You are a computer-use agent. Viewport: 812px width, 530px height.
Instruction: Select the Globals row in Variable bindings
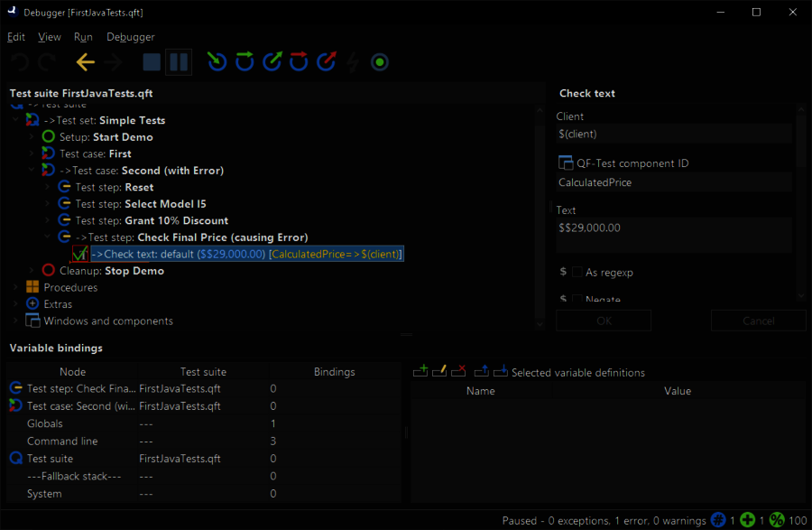coord(45,423)
